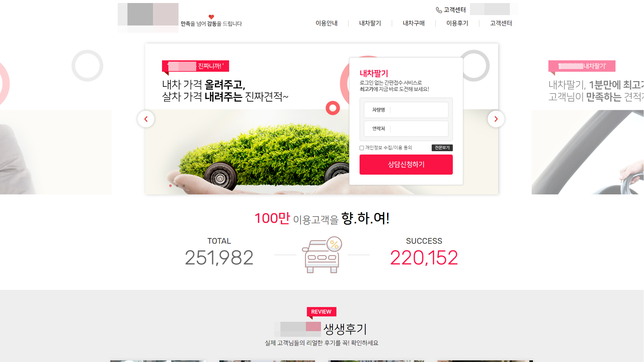Open the 내차팔기 menu item
The height and width of the screenshot is (362, 644).
[370, 23]
